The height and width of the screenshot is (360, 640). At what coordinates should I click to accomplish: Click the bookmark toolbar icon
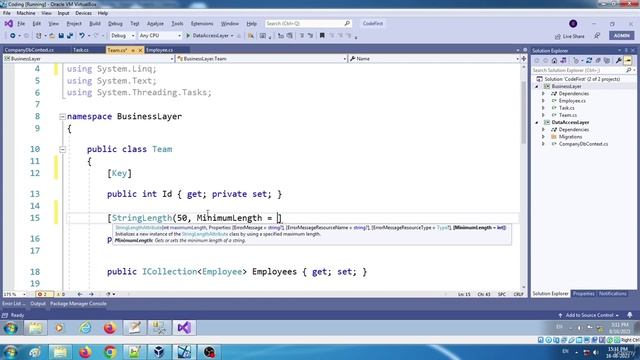pos(322,36)
